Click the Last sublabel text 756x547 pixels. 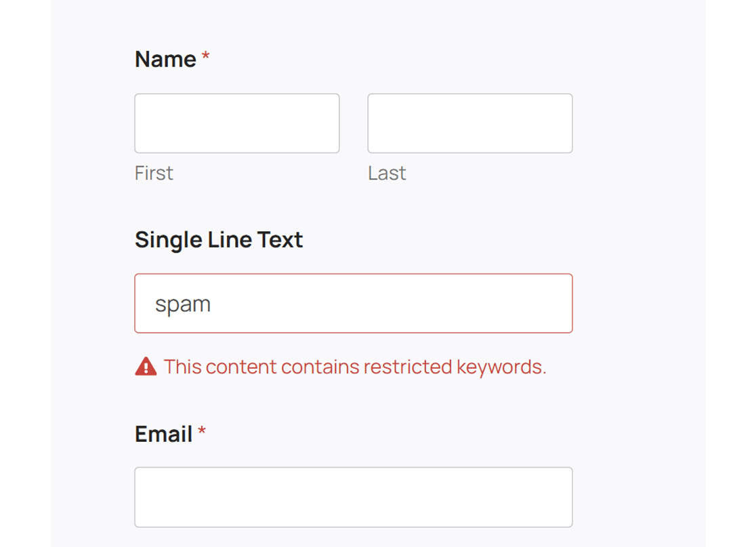(386, 173)
